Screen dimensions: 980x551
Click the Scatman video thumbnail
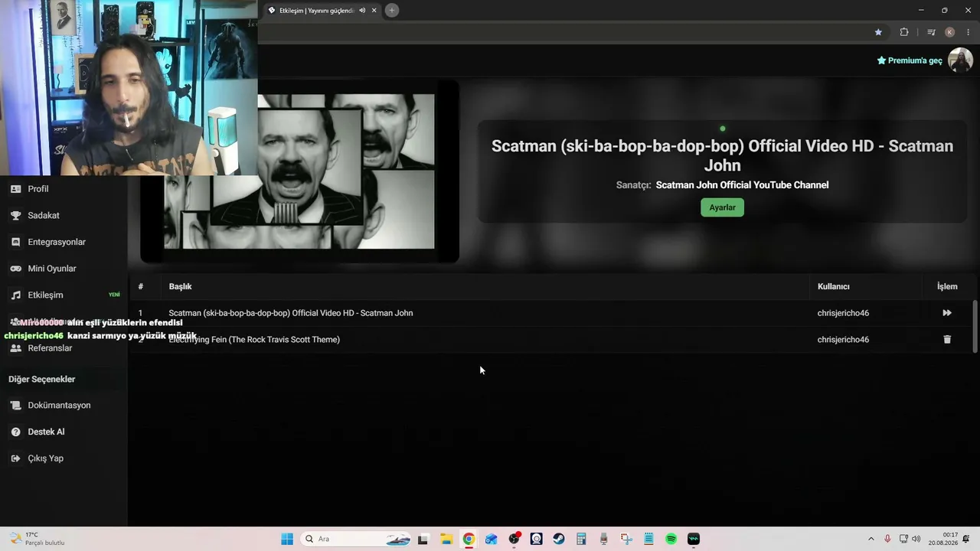(x=299, y=171)
